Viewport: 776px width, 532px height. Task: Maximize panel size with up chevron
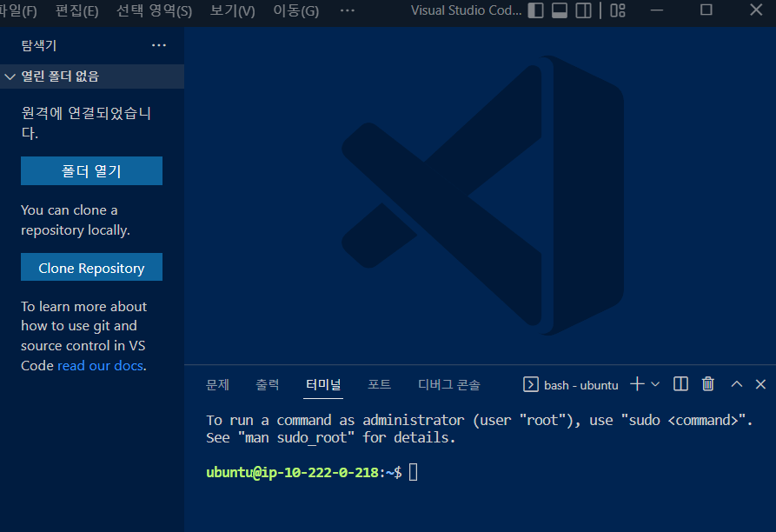[x=737, y=384]
